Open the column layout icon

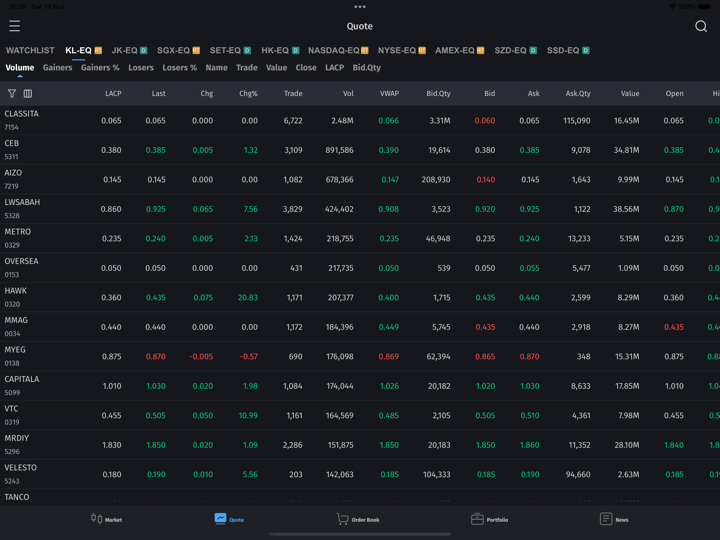click(28, 94)
